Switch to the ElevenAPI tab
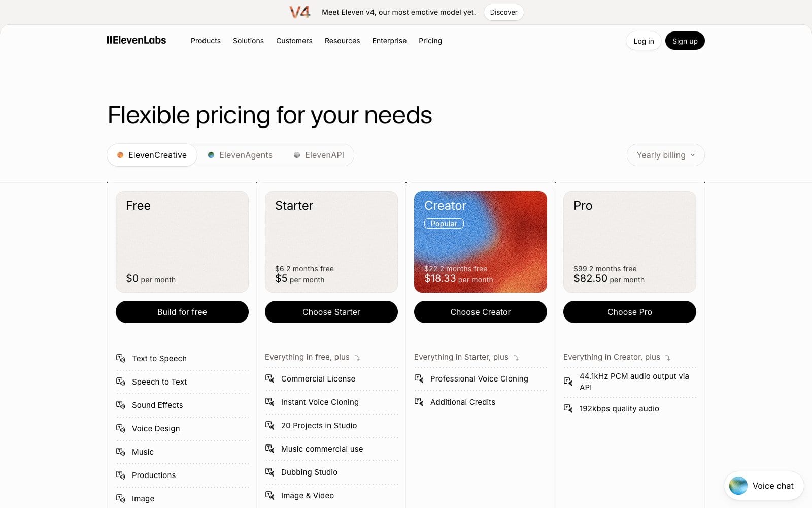The image size is (812, 508). [319, 155]
